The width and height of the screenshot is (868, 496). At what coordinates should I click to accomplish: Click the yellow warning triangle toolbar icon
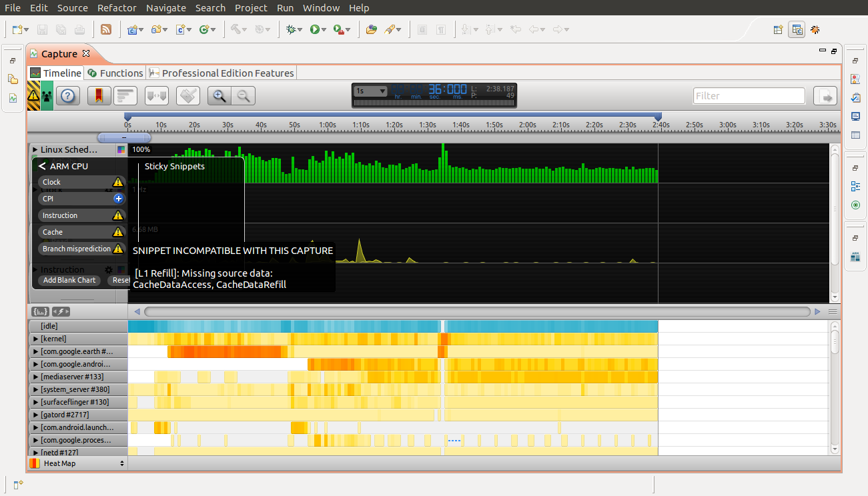point(33,96)
